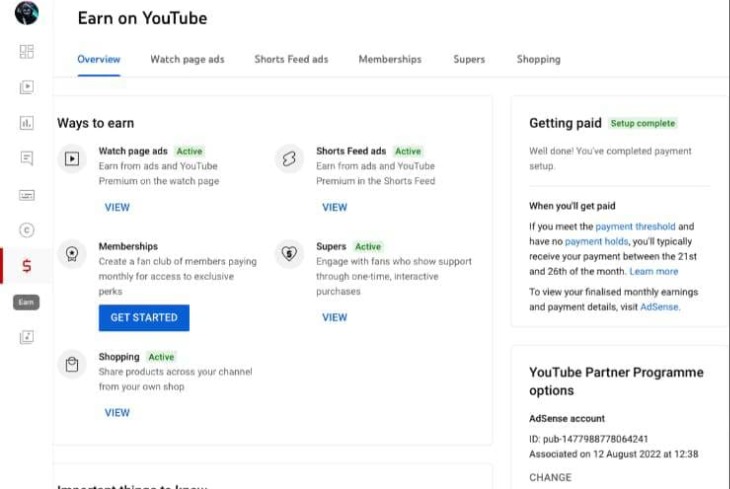
Task: Follow the Learn more link
Action: pyautogui.click(x=654, y=271)
